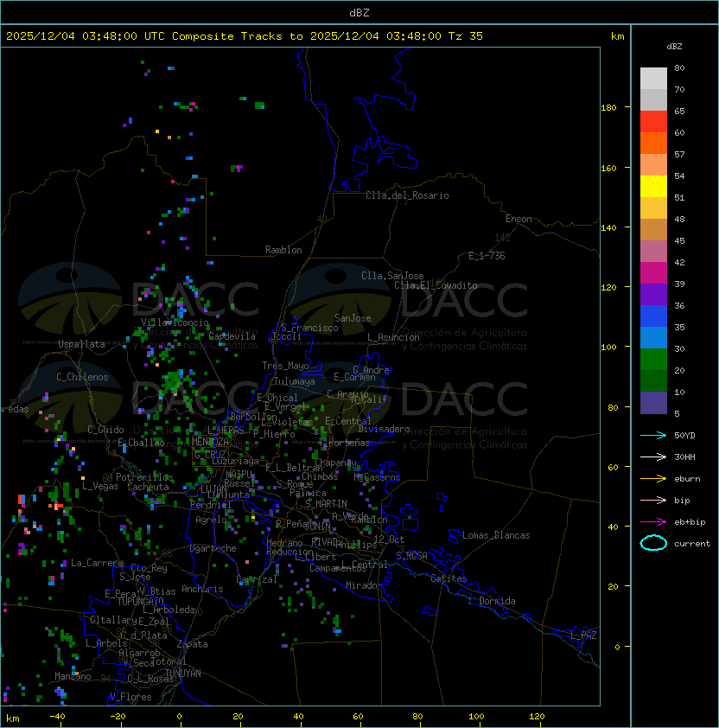
Task: Click the white 30HM arrow in legend
Action: tap(653, 457)
